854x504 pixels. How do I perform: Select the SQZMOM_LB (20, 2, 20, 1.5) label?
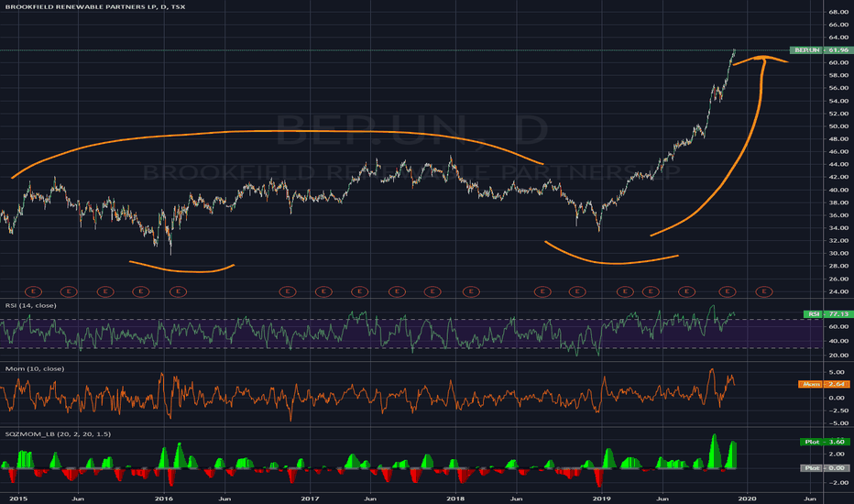[58, 434]
